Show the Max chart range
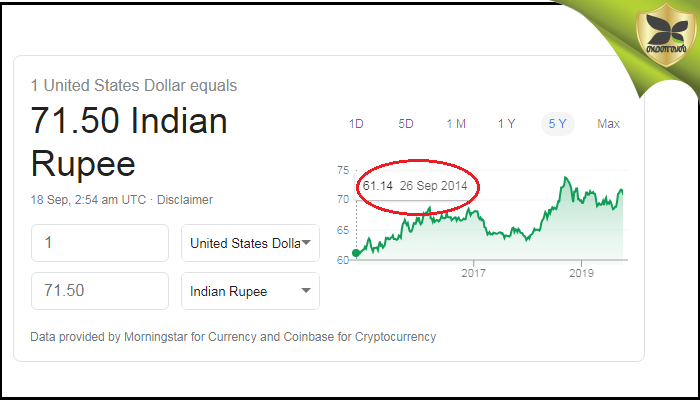The image size is (700, 400). click(x=608, y=124)
